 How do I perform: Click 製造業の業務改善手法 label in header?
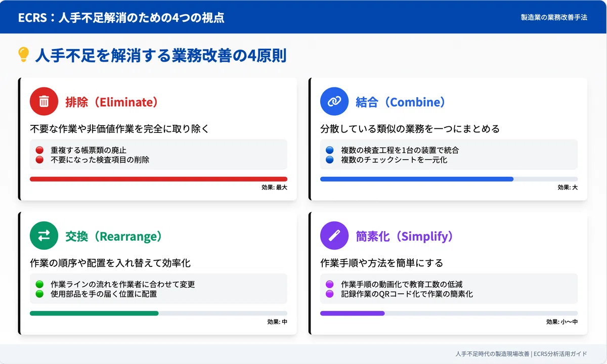click(x=554, y=17)
